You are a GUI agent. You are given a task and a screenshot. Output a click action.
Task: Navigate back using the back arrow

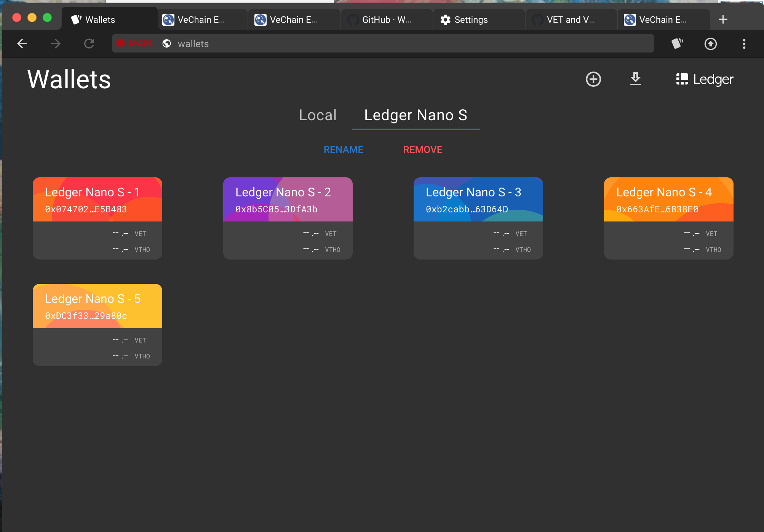point(22,43)
